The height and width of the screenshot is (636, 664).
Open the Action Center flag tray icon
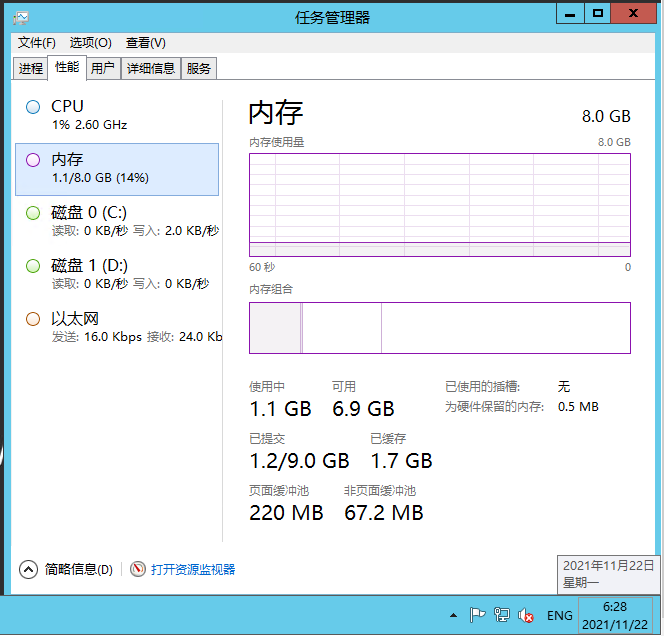click(x=478, y=615)
